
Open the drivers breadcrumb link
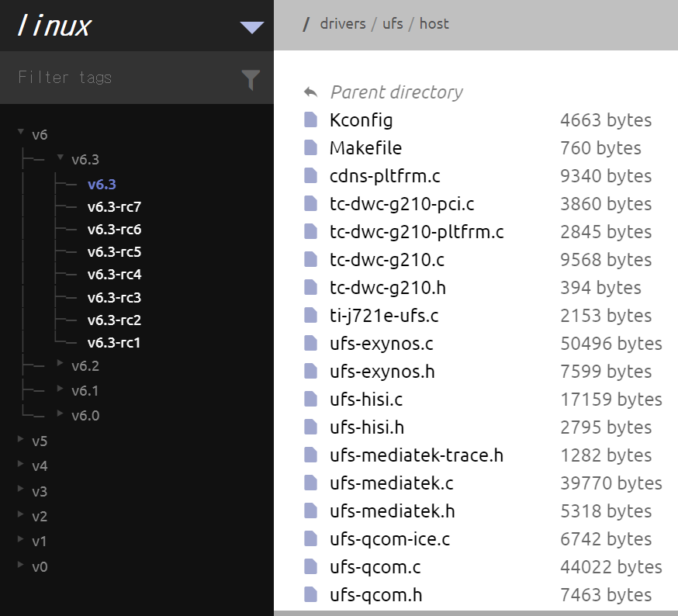[x=342, y=24]
